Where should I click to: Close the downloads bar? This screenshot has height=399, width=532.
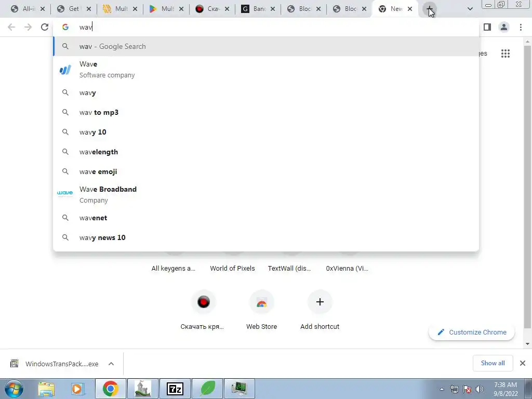point(523,363)
